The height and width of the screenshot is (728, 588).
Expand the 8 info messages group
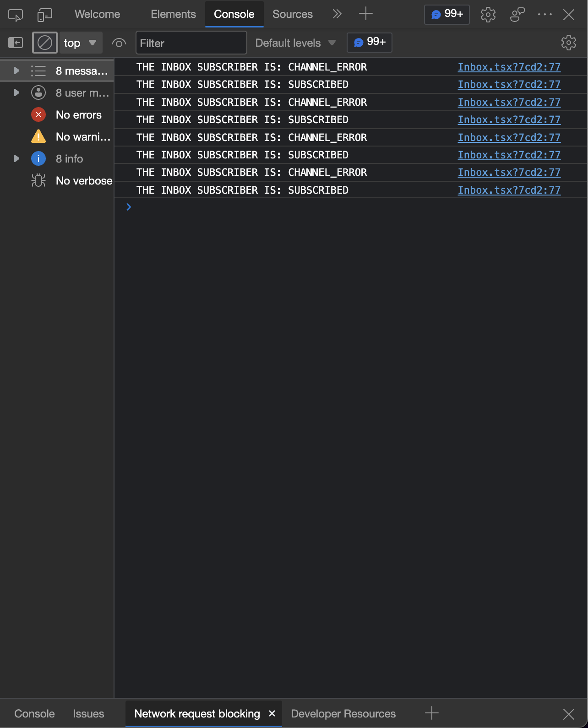(15, 158)
